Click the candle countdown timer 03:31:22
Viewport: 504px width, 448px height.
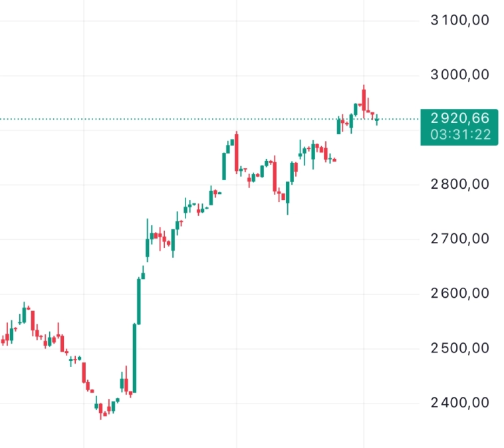459,135
